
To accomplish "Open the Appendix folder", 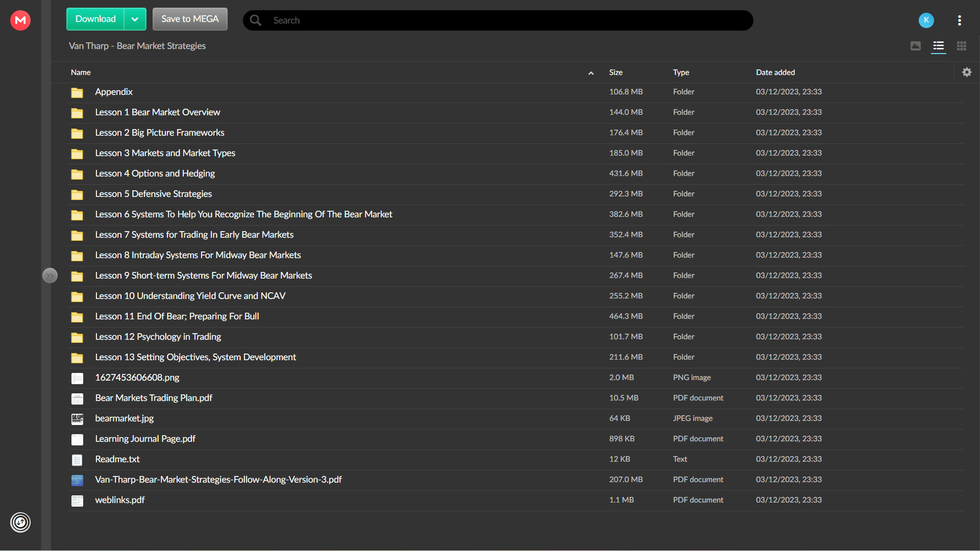I will pos(114,92).
